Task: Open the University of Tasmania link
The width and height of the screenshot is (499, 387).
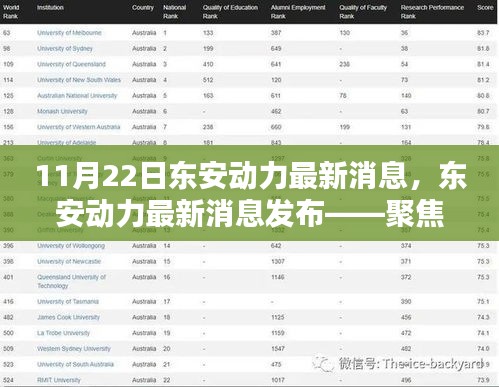Action: coord(68,301)
